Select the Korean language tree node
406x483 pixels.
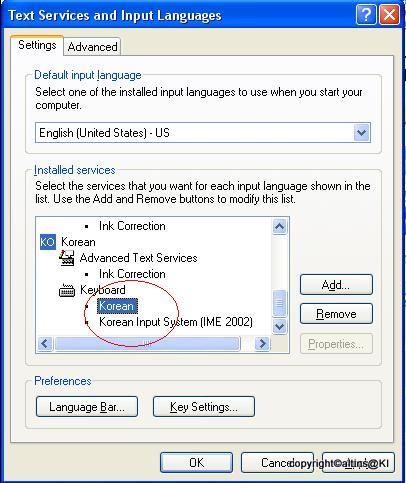click(78, 242)
